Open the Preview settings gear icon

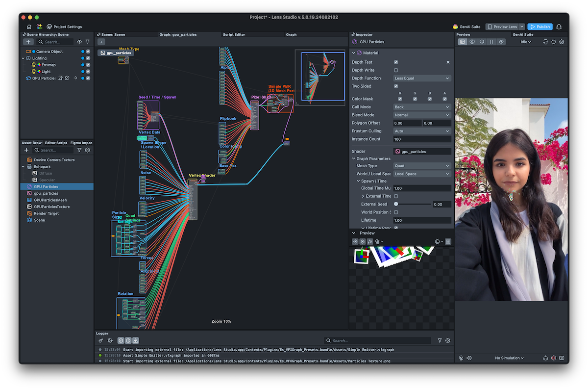pos(562,42)
